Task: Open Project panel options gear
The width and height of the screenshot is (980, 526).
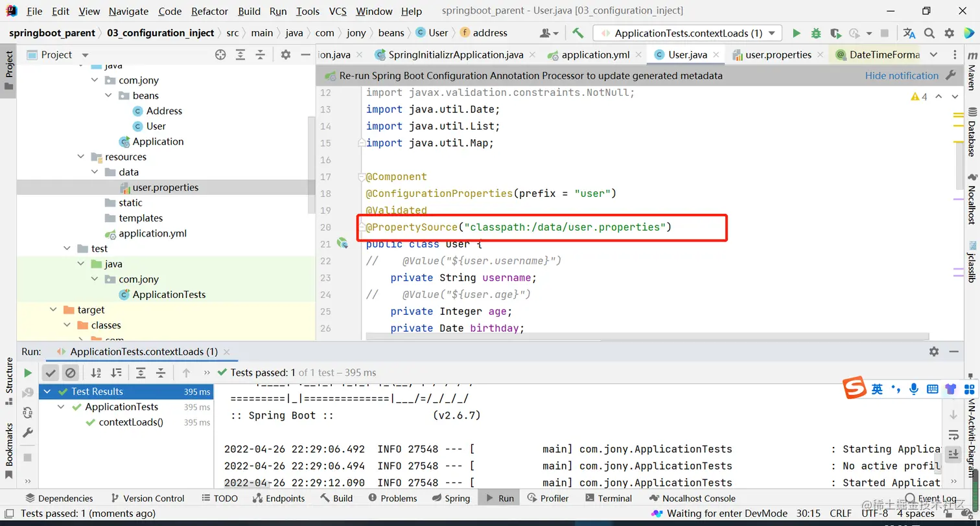Action: (286, 55)
